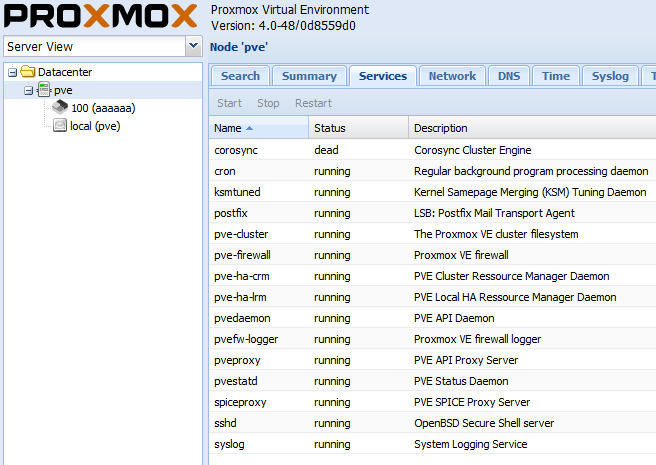Click the Datacenter folder icon
Image resolution: width=656 pixels, height=465 pixels.
28,72
